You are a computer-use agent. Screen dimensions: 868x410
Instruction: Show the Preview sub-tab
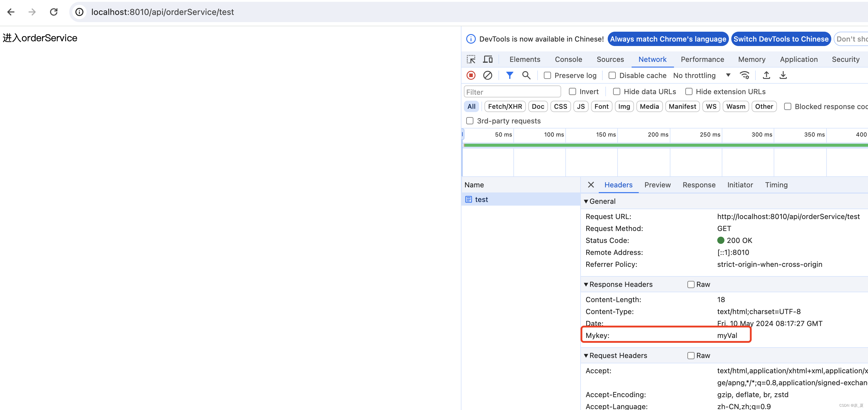[657, 185]
